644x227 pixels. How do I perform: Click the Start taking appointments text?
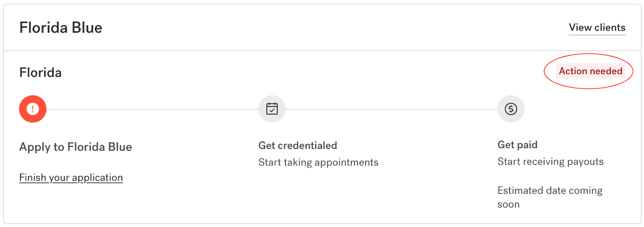(318, 162)
